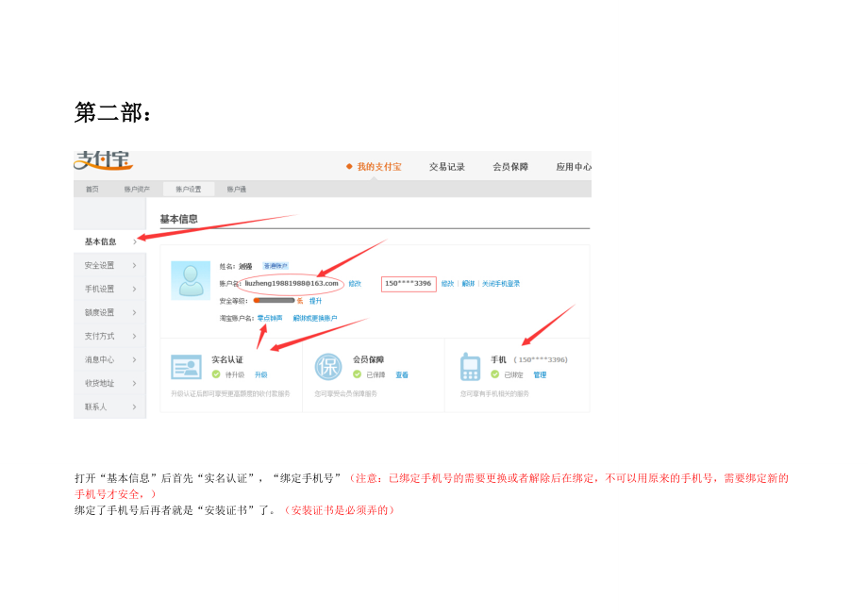Image resolution: width=868 pixels, height=614 pixels.
Task: Switch to the 账户通 tab
Action: (x=237, y=190)
